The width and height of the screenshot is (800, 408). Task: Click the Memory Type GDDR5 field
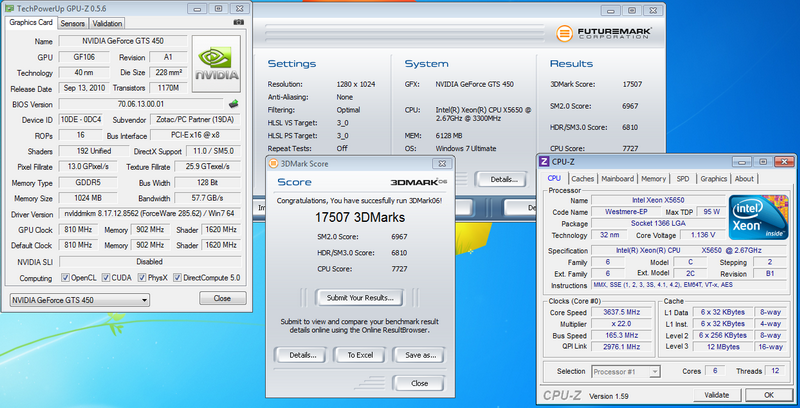tap(88, 183)
